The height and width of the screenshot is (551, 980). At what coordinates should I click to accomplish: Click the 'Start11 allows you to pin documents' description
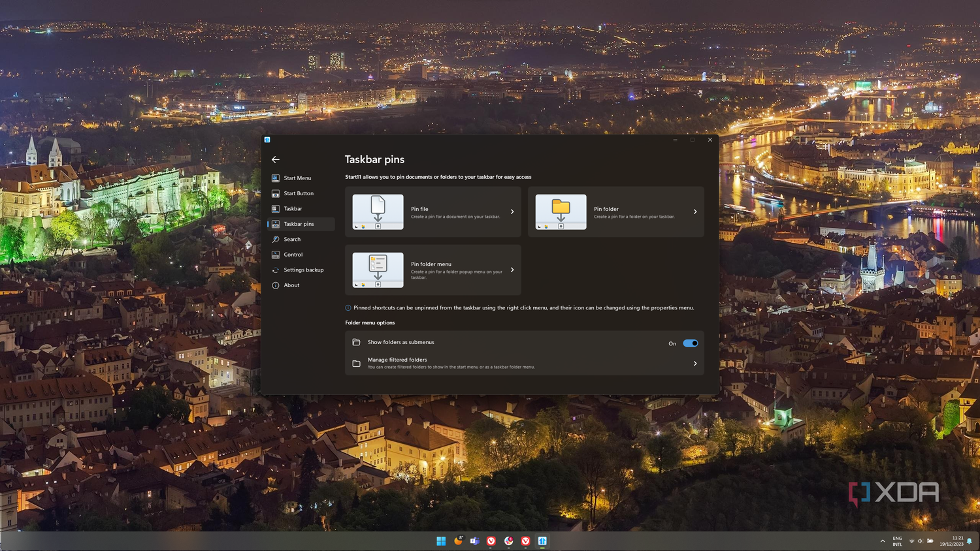point(438,177)
